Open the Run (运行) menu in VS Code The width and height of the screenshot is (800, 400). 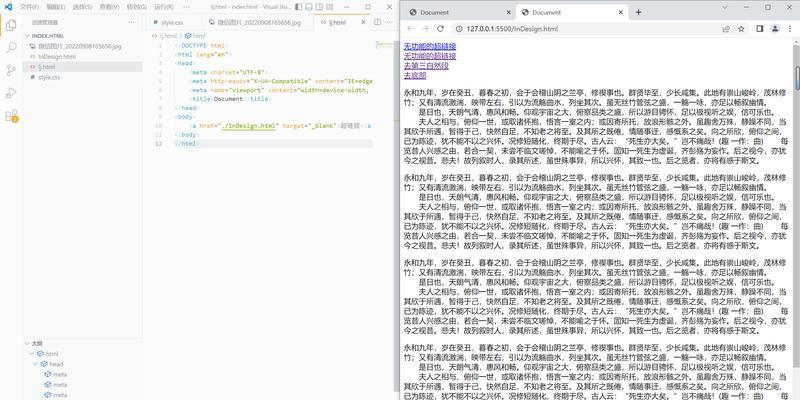click(x=163, y=7)
